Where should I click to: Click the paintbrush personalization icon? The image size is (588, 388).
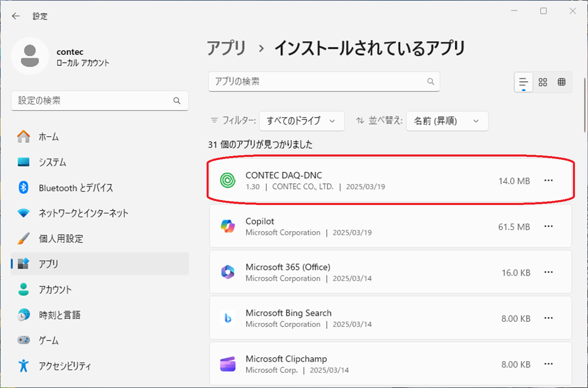click(x=24, y=238)
